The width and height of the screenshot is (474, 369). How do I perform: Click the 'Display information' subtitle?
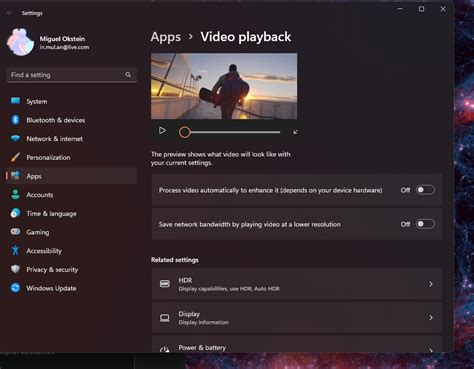coord(204,322)
